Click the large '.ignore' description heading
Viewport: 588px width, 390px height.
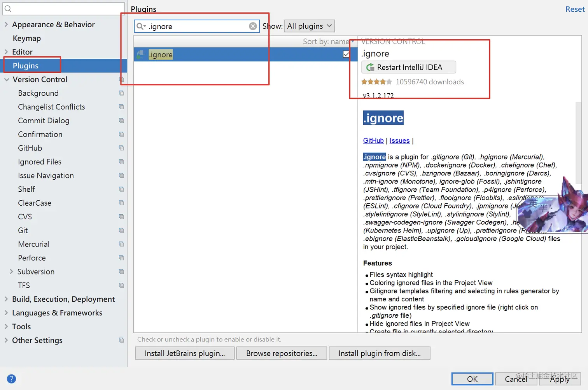(383, 118)
